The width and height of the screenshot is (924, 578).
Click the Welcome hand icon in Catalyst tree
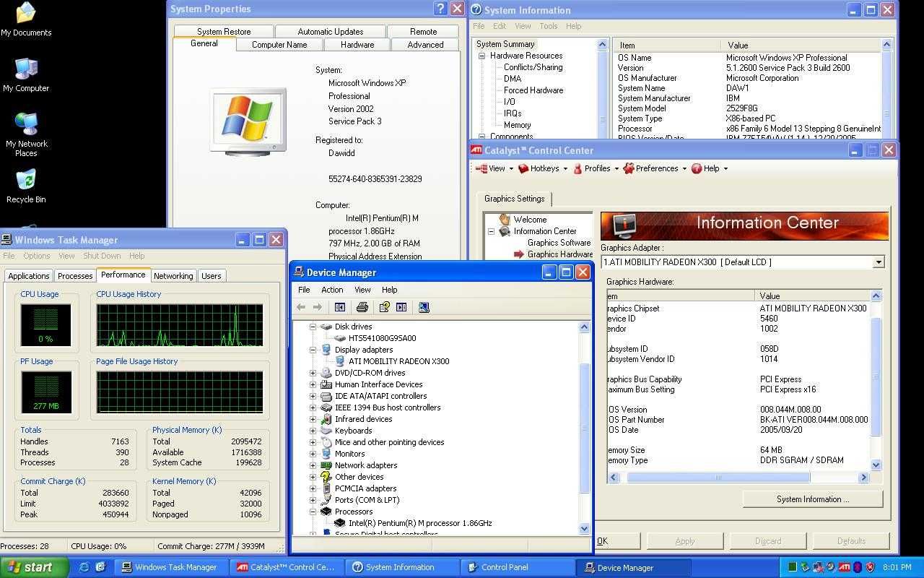505,219
